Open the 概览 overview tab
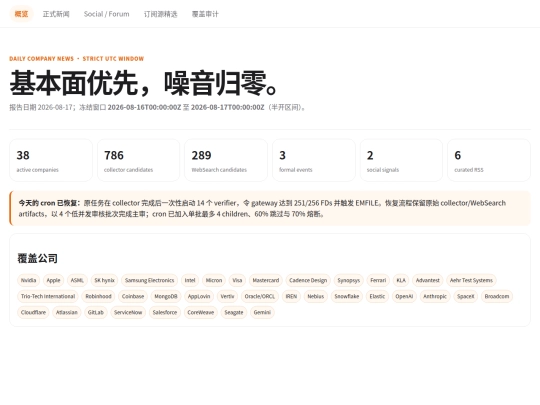 click(x=21, y=14)
